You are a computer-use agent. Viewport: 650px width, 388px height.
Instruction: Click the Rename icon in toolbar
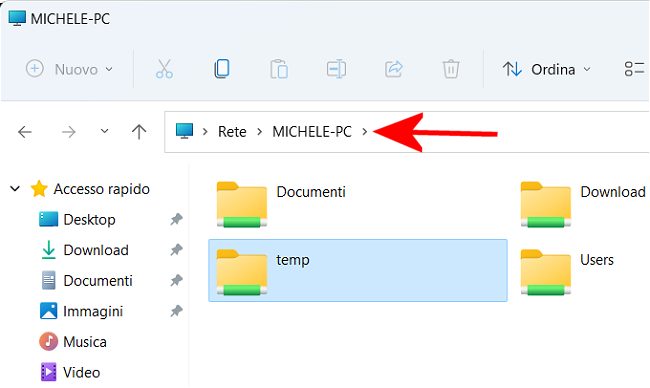(x=336, y=69)
